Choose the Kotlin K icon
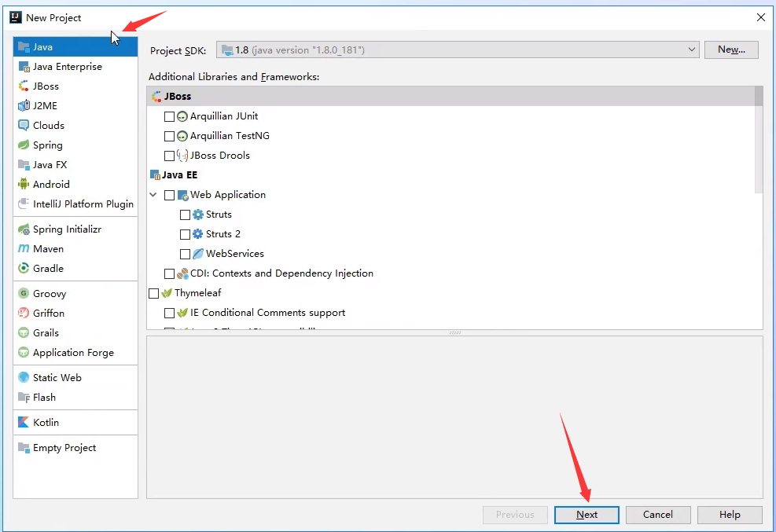The height and width of the screenshot is (532, 776). coord(24,423)
